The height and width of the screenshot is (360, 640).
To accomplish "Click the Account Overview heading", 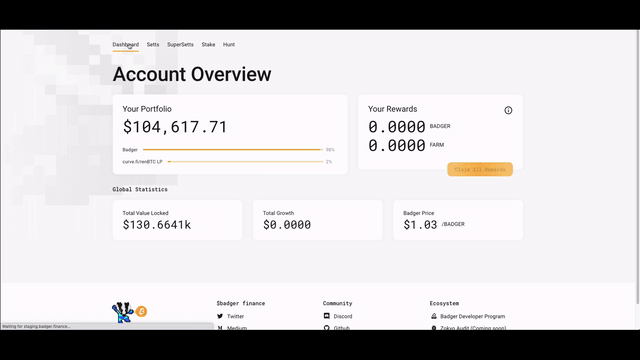I will pos(192,74).
